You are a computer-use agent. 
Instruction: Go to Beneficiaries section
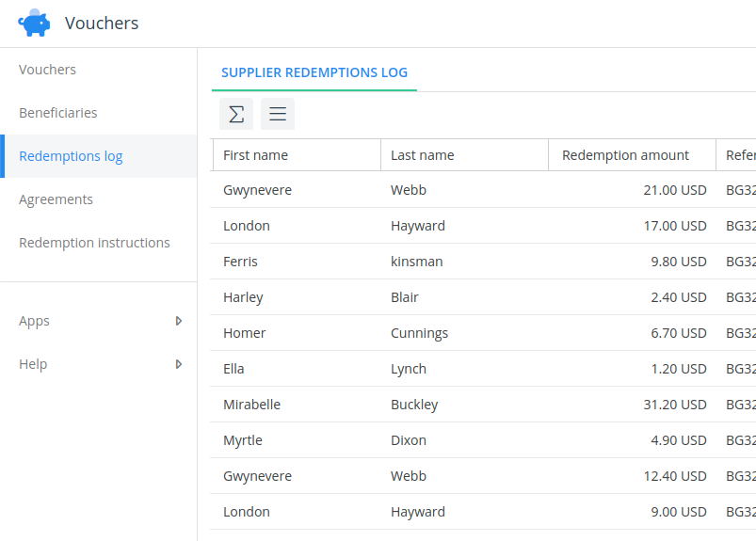58,113
